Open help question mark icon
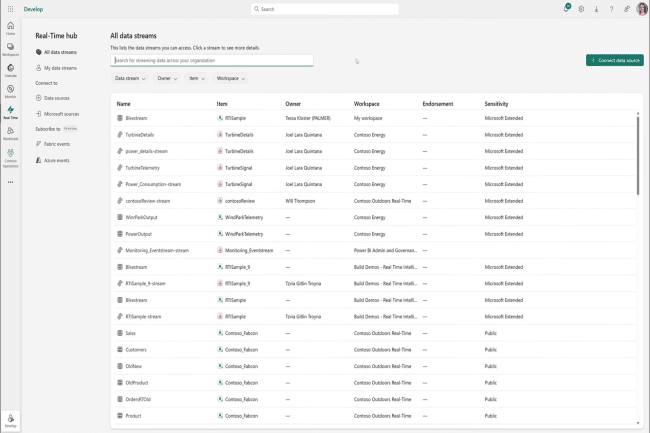Screen dimensions: 650x433 pos(611,9)
